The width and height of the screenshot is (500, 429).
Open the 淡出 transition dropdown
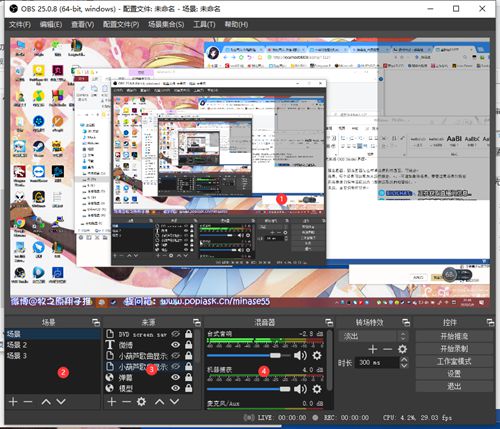tap(373, 336)
